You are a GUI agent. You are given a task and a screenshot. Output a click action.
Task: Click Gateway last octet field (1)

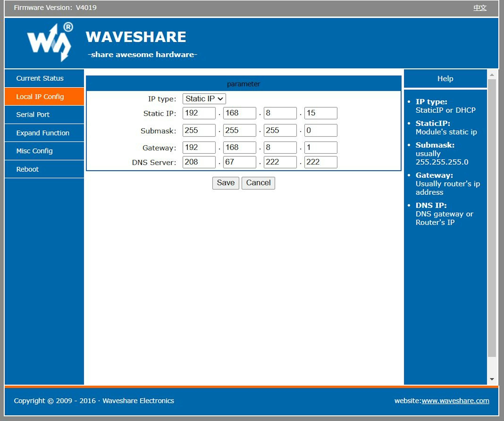click(x=321, y=148)
